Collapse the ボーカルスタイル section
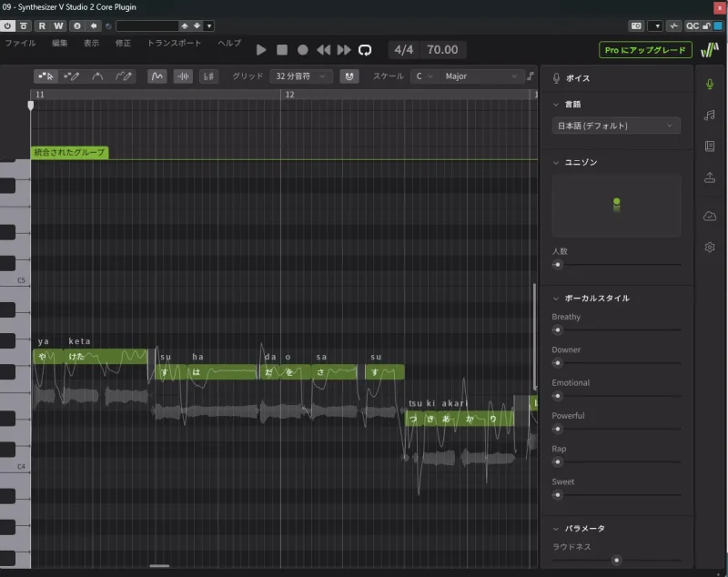The width and height of the screenshot is (728, 577). (x=556, y=299)
